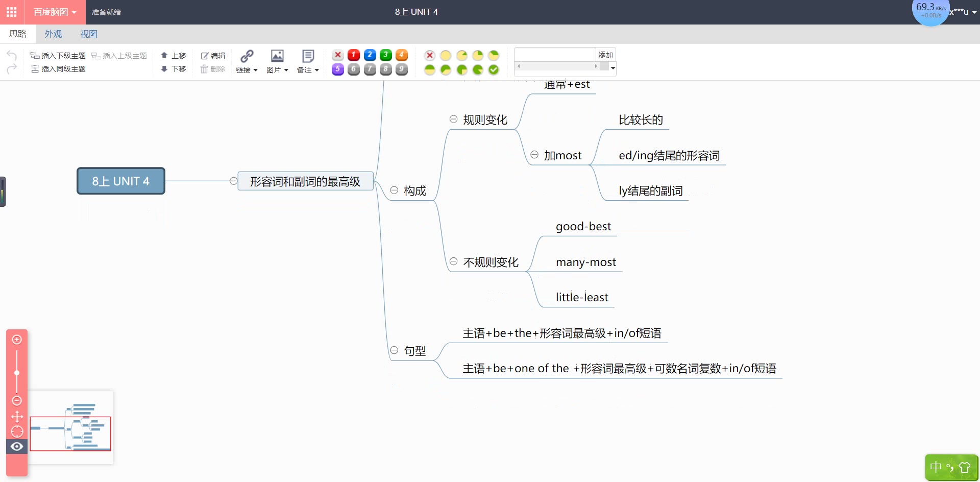Select the one of the sentence pattern node
The width and height of the screenshot is (980, 482).
[619, 368]
